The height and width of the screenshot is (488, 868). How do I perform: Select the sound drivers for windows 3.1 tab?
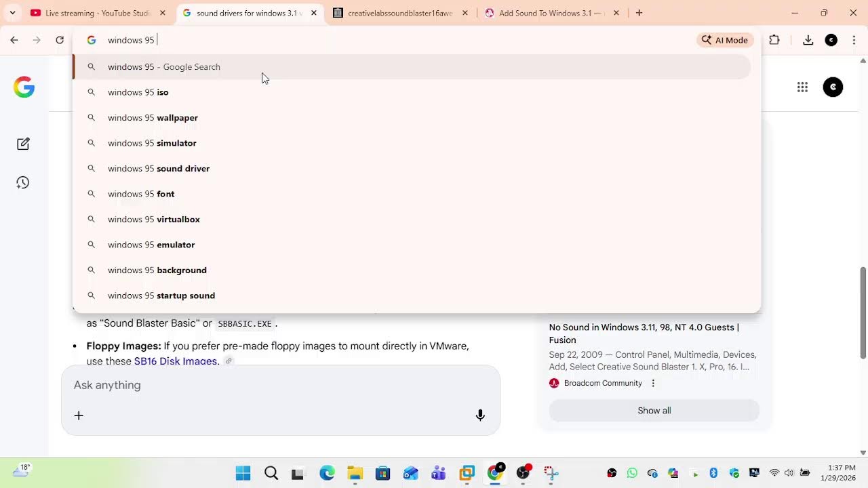click(x=248, y=13)
